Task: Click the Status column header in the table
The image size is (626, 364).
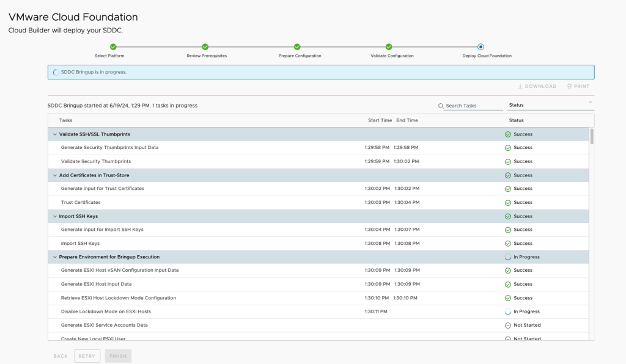Action: [516, 120]
